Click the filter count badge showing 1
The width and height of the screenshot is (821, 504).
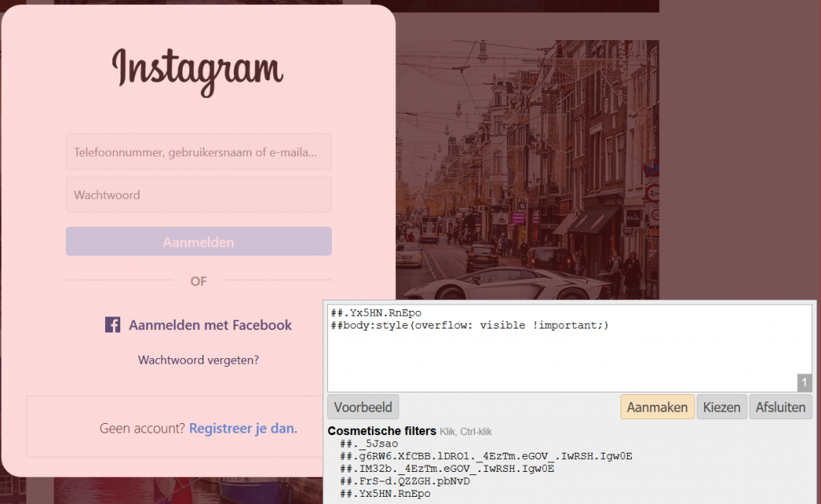coord(805,382)
